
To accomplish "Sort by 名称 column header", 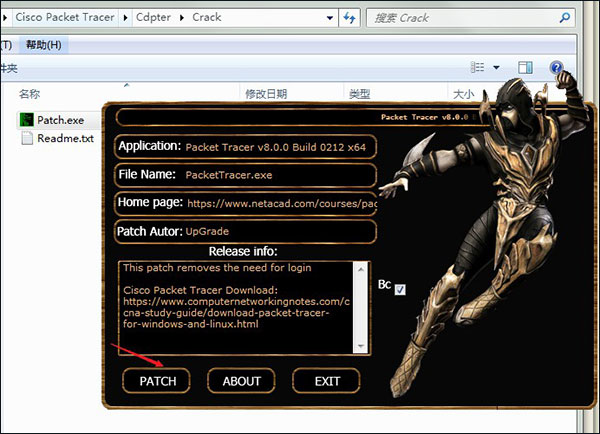I will pos(29,94).
